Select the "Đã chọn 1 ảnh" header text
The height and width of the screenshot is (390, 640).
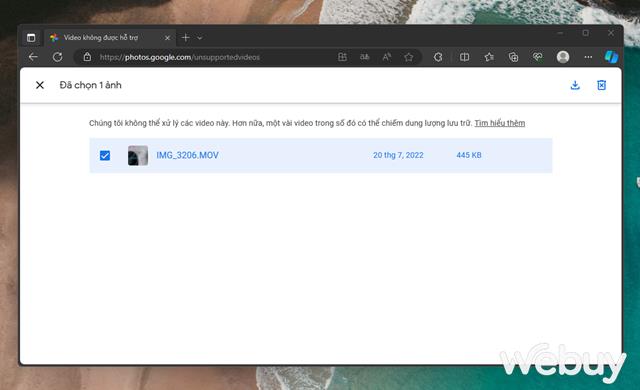91,85
